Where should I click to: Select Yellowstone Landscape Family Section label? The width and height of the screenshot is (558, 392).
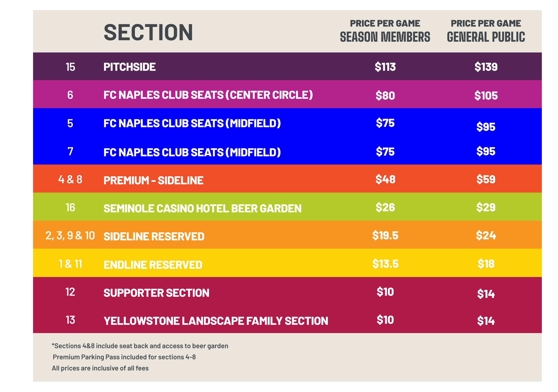click(216, 321)
